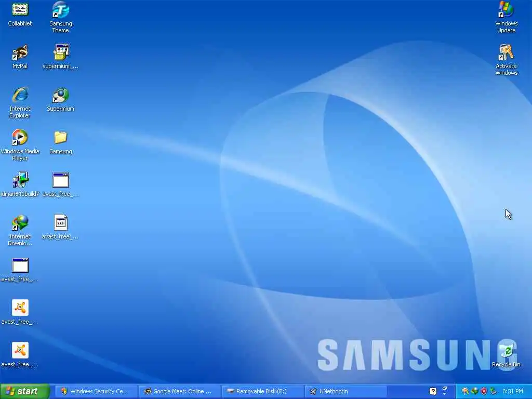Image resolution: width=532 pixels, height=399 pixels.
Task: Select the Samsung Theme shortcut
Action: coord(60,17)
